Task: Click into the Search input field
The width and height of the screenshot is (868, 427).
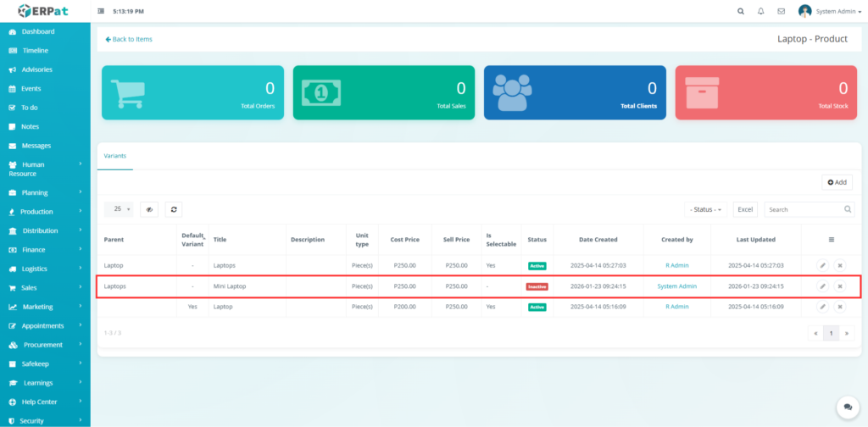Action: click(x=803, y=209)
